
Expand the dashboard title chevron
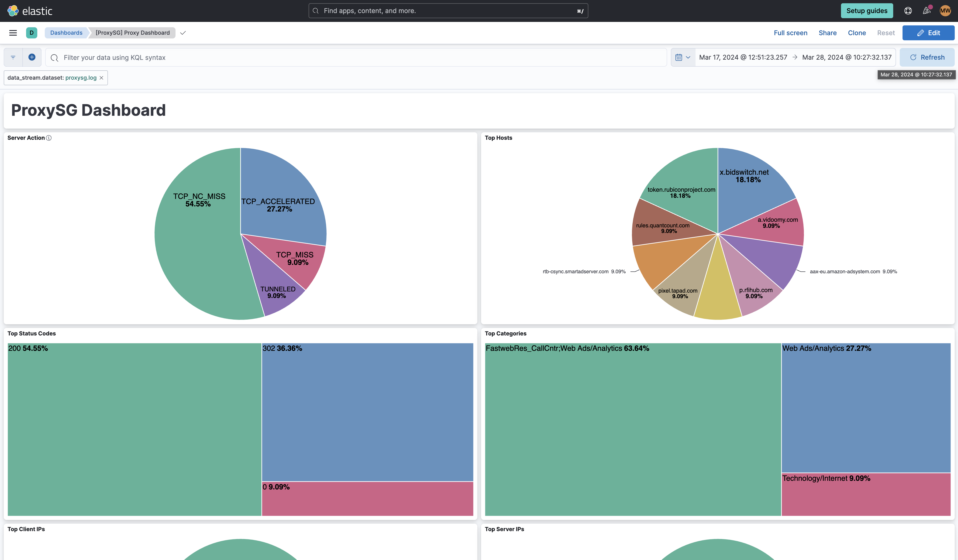point(183,33)
